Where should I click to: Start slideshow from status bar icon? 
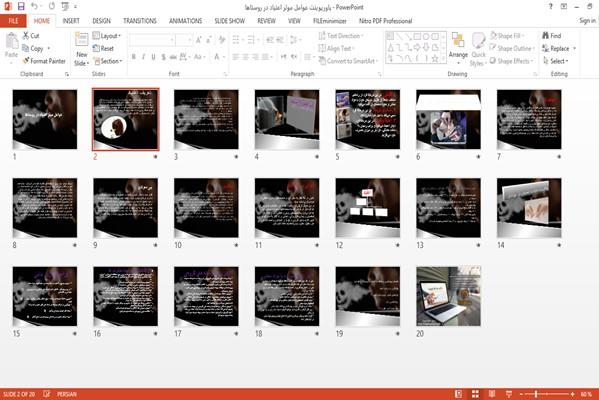(509, 394)
